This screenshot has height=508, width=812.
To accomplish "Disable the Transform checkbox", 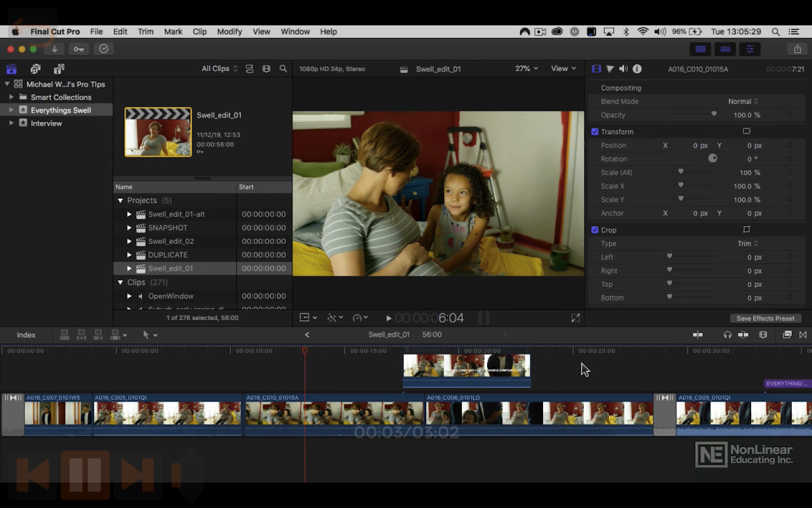I will pyautogui.click(x=595, y=131).
